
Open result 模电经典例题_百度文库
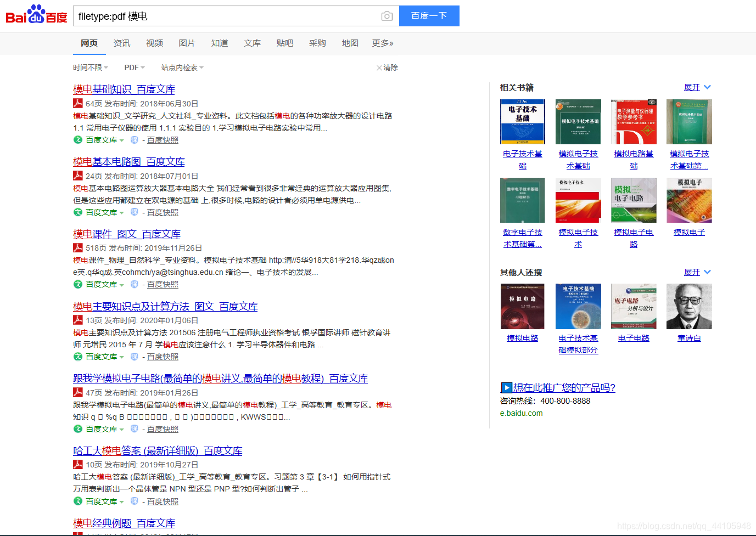click(124, 523)
